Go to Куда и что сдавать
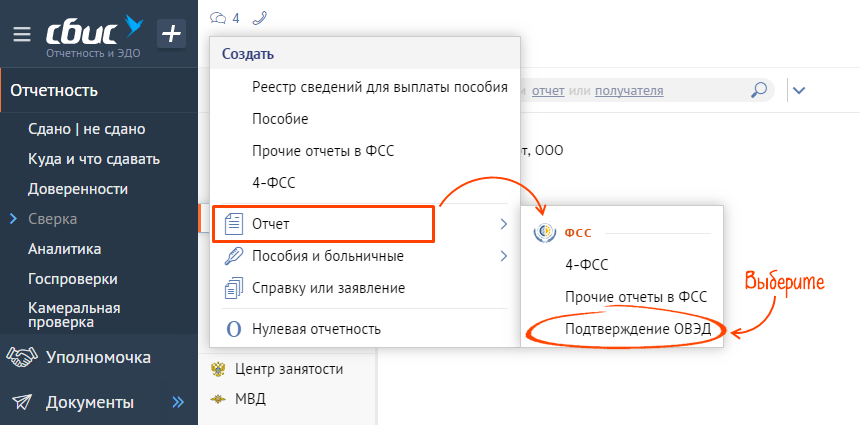The width and height of the screenshot is (860, 426). 93,159
